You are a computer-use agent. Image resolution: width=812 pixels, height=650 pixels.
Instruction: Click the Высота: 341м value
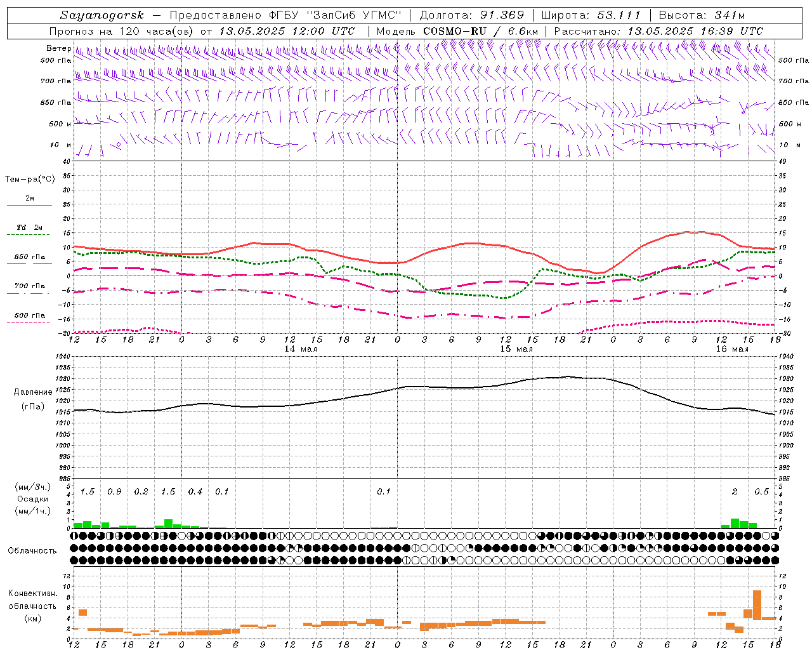point(702,15)
